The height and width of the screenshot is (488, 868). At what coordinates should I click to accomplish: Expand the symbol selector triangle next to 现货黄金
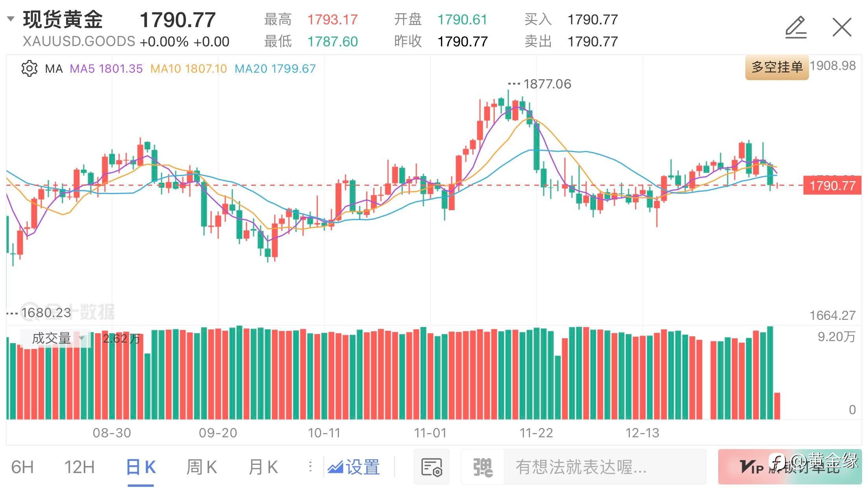pyautogui.click(x=11, y=18)
